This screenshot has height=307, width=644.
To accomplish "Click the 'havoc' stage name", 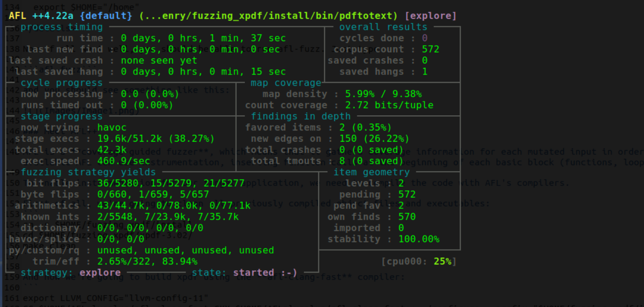I will 112,128.
